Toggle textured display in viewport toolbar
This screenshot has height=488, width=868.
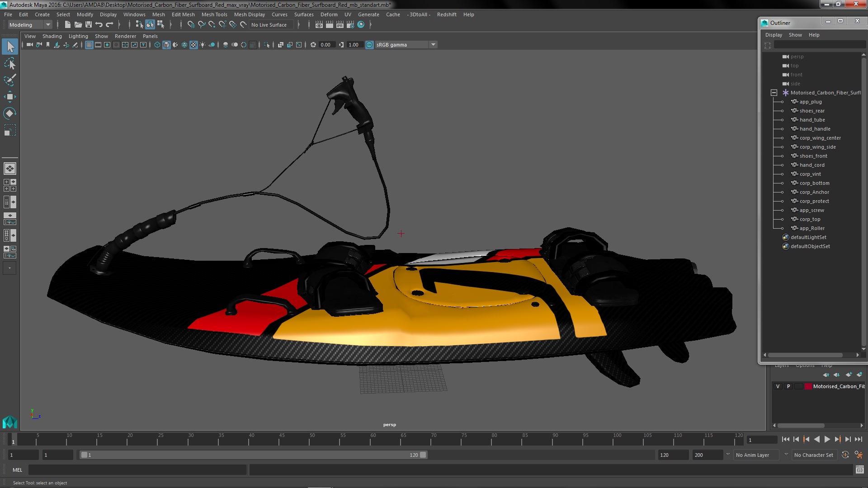[x=193, y=45]
